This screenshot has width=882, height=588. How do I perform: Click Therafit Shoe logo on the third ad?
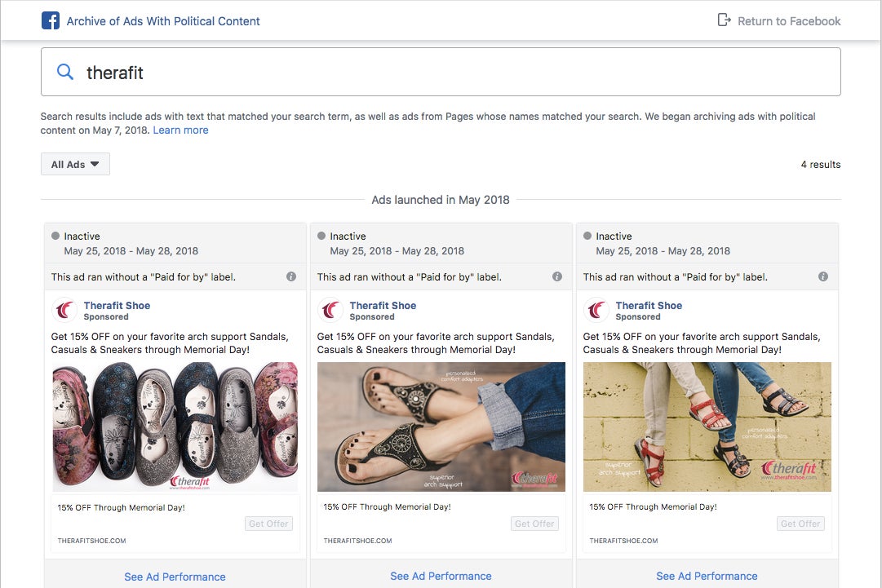coord(596,310)
